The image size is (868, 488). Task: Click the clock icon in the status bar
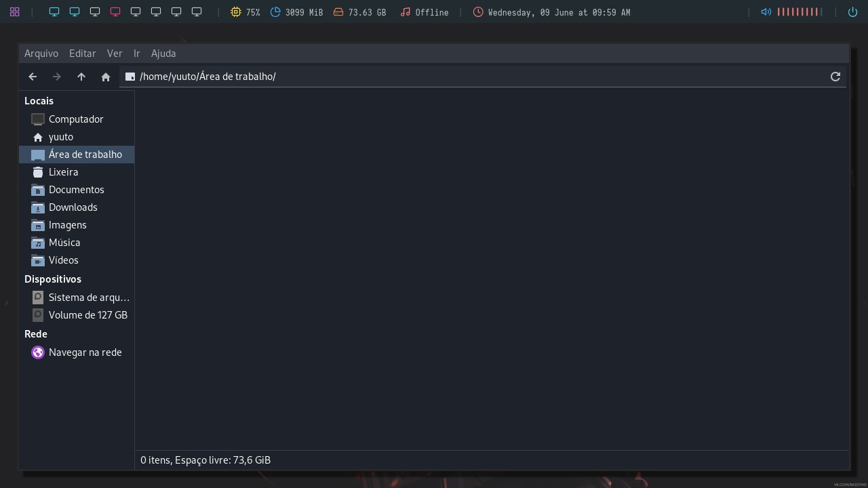[x=478, y=12]
